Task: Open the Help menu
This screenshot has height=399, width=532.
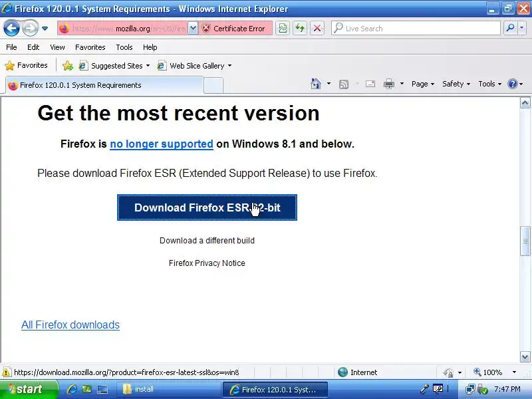Action: [x=150, y=47]
